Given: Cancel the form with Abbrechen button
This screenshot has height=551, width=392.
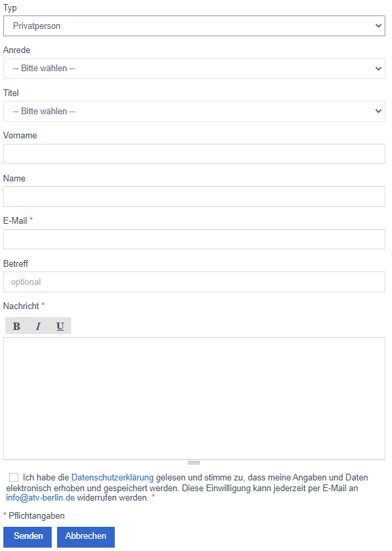Looking at the screenshot, I should tap(86, 537).
